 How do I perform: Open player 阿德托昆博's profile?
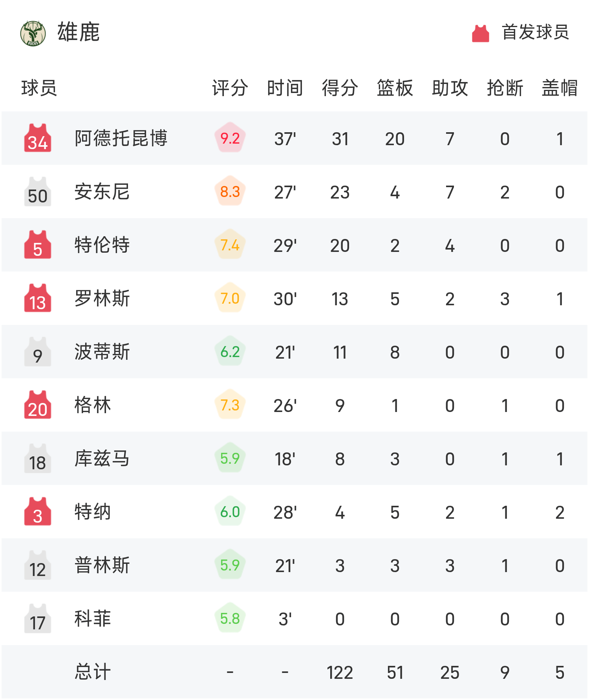point(121,138)
